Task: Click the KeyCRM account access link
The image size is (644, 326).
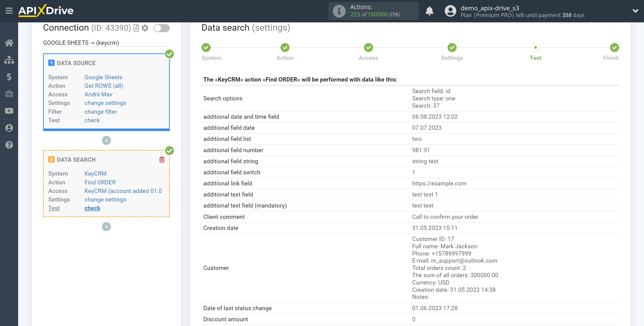Action: (x=123, y=191)
